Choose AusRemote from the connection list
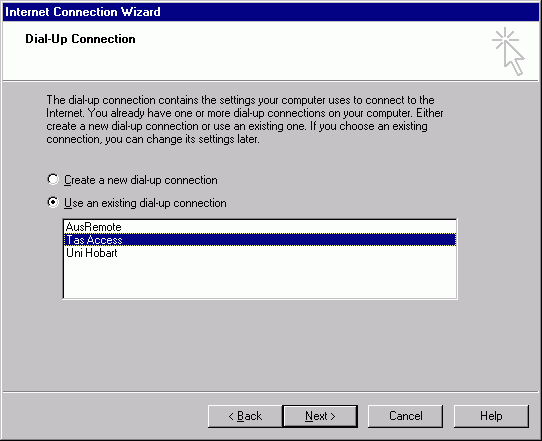 tap(260, 227)
